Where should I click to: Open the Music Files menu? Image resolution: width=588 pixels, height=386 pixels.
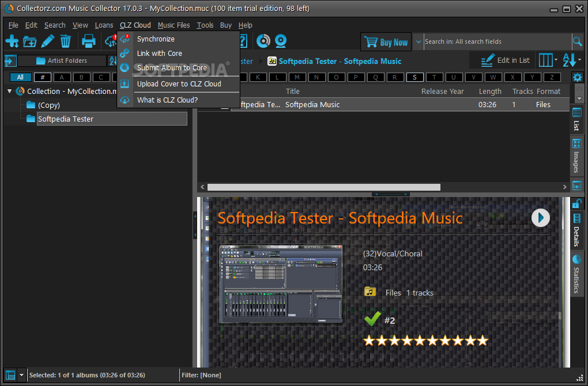174,25
